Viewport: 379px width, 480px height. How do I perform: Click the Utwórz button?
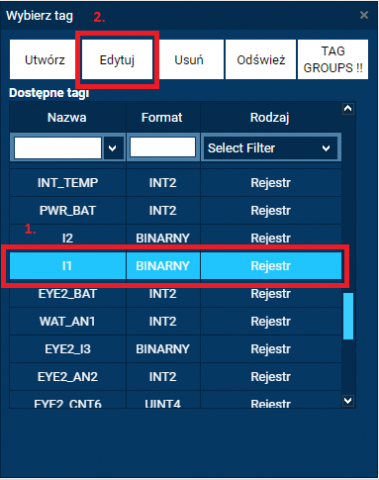pyautogui.click(x=44, y=59)
